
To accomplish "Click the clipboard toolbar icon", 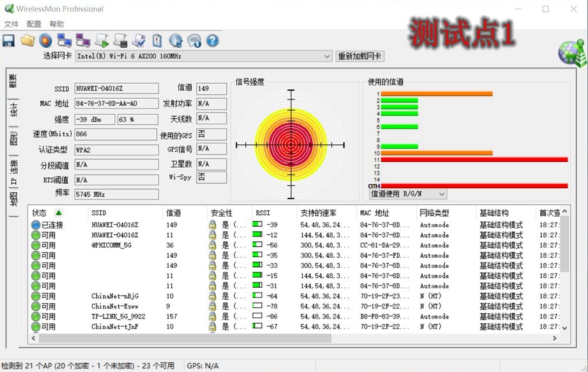I will (x=157, y=41).
